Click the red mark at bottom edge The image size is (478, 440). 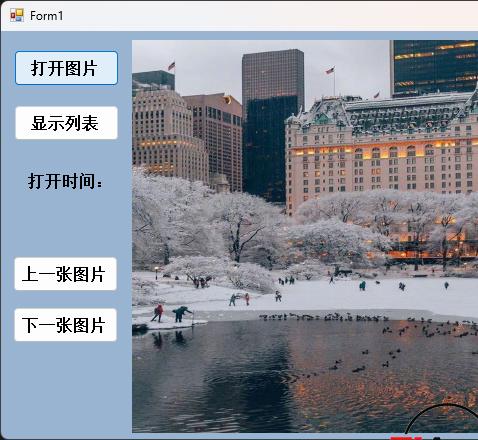(406, 438)
